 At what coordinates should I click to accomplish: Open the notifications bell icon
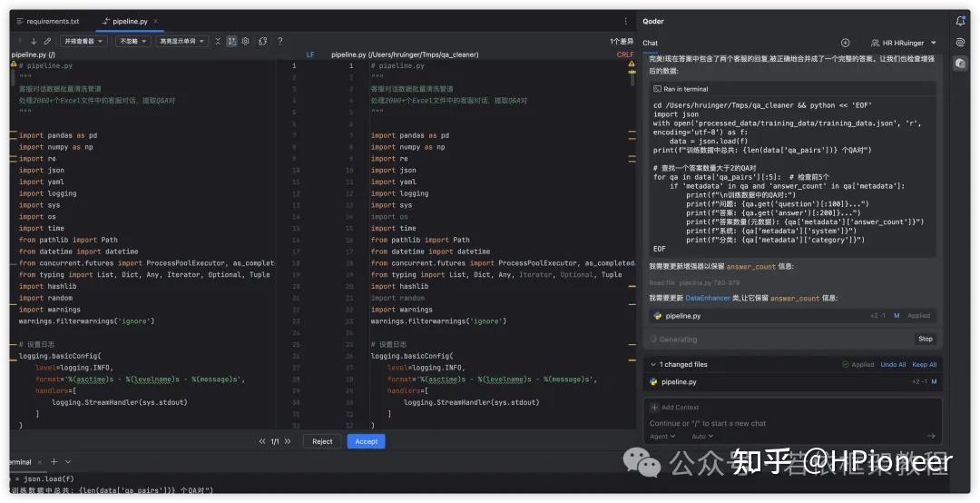click(x=960, y=21)
